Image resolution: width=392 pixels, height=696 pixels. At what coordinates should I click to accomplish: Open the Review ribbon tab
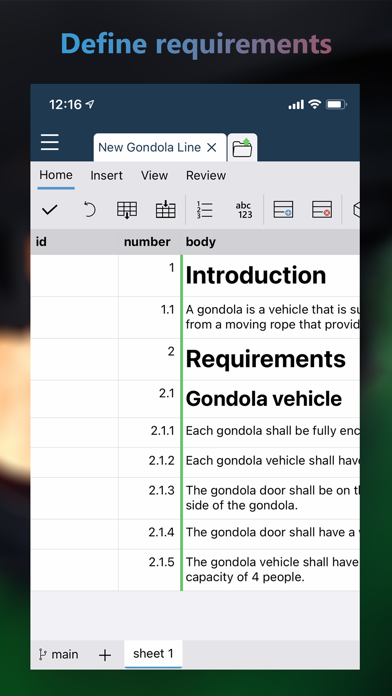pyautogui.click(x=206, y=176)
